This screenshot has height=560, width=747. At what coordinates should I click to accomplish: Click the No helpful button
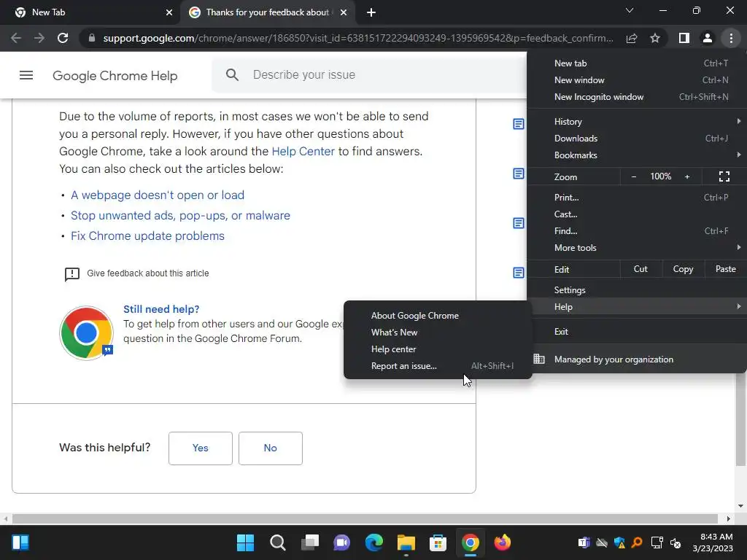270,448
